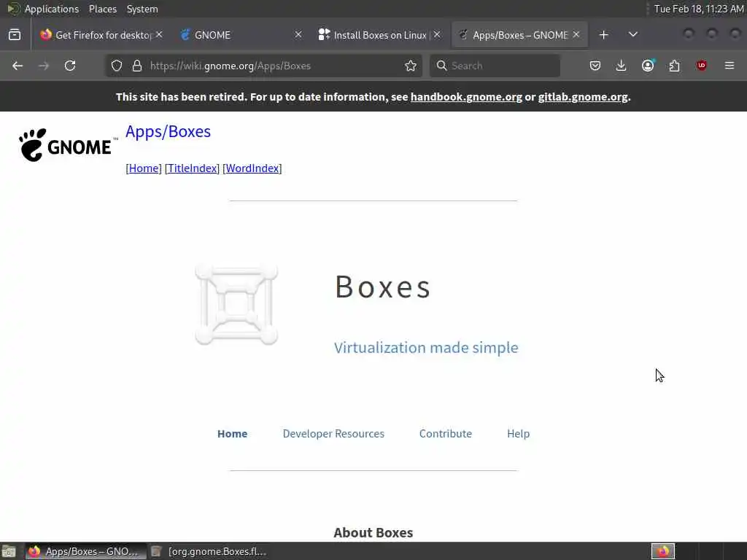
Task: Open Apps/Boxes page title link
Action: pyautogui.click(x=169, y=131)
